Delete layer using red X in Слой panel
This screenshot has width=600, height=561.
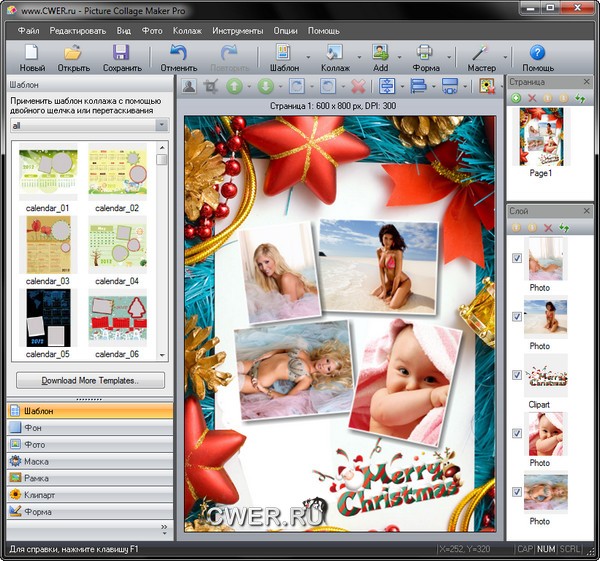coord(548,229)
